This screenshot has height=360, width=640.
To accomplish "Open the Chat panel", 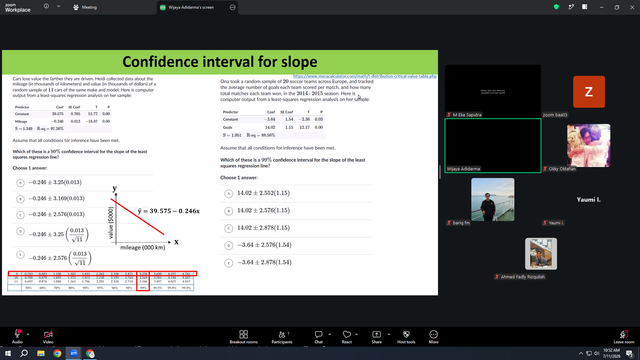I will click(318, 337).
